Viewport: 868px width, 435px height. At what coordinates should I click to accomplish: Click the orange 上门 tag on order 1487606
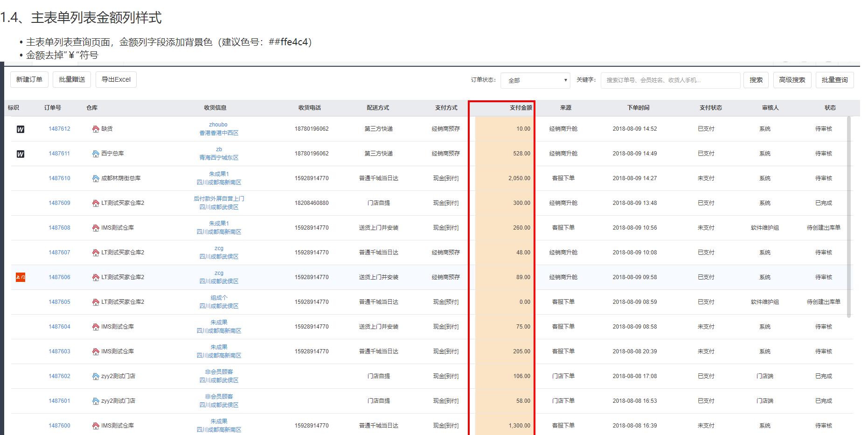coord(21,277)
